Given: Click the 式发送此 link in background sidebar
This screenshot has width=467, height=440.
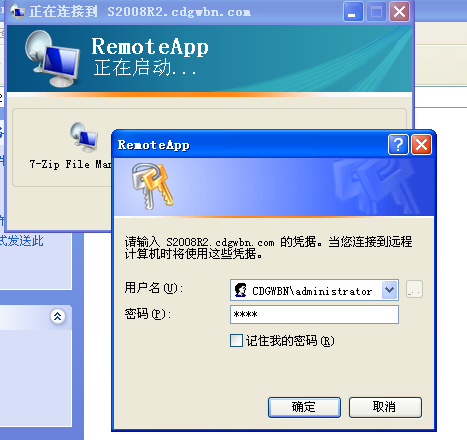Looking at the screenshot, I should (22, 241).
